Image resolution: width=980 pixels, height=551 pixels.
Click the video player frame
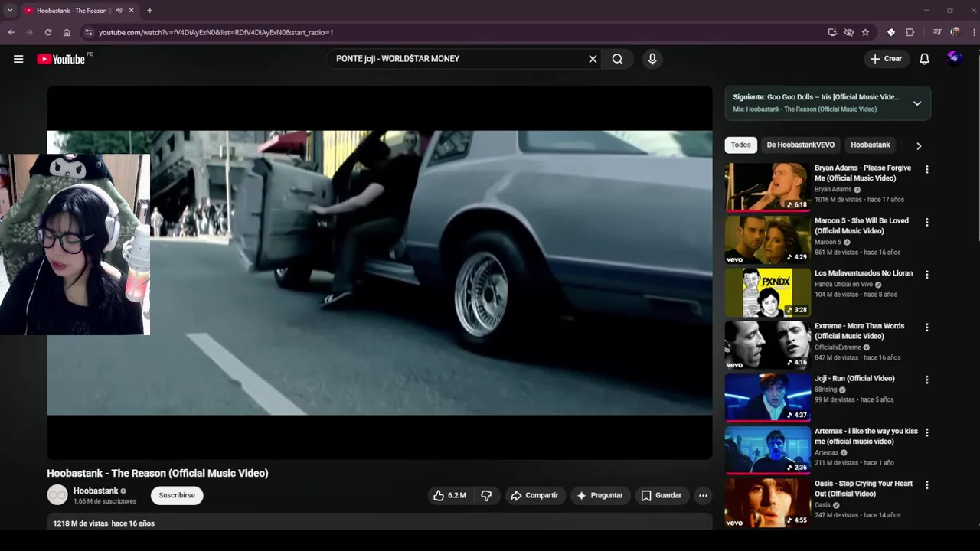coord(380,272)
